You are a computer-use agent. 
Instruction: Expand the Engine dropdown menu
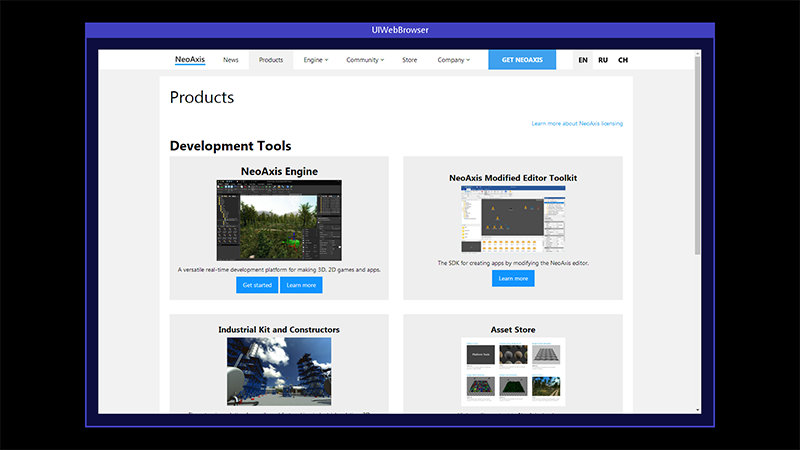(x=315, y=60)
